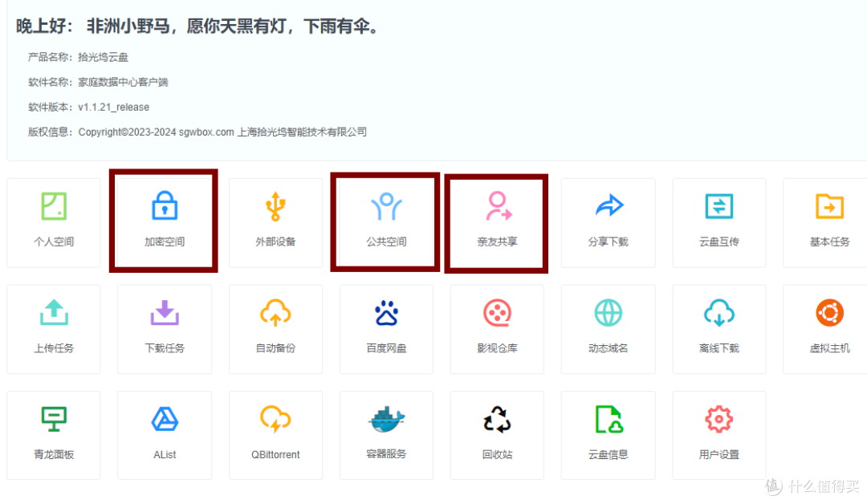The image size is (867, 504).
Task: Open the 影视仓库 video library reel icon
Action: (x=498, y=313)
